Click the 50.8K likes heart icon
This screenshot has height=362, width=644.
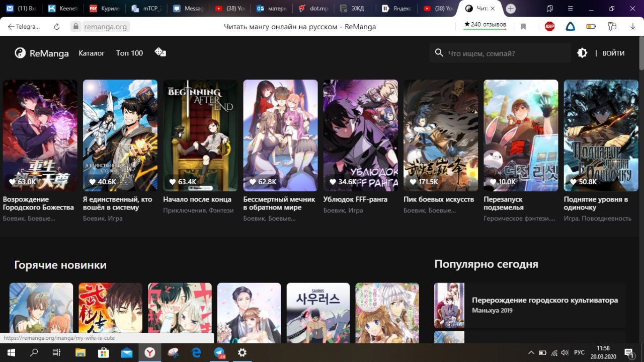coord(573,182)
